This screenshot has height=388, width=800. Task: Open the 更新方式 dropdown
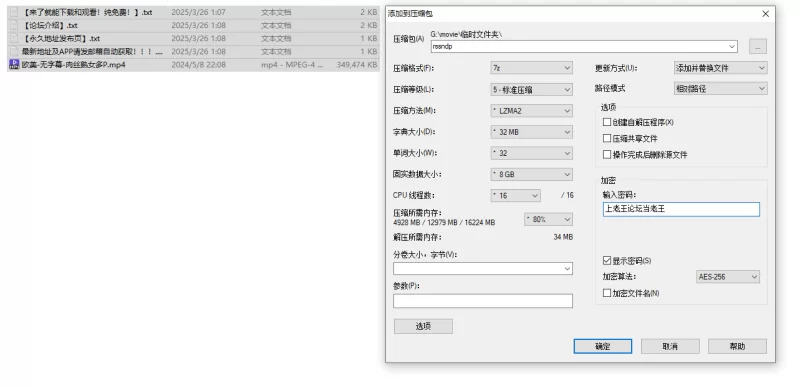tap(720, 68)
